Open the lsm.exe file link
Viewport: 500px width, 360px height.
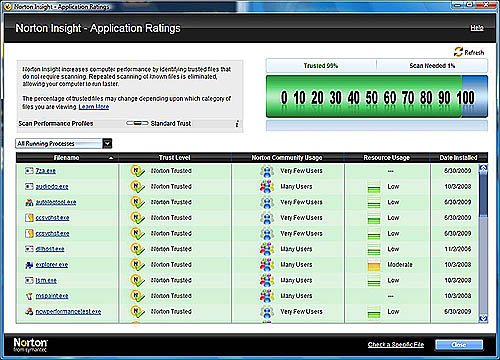tap(46, 280)
